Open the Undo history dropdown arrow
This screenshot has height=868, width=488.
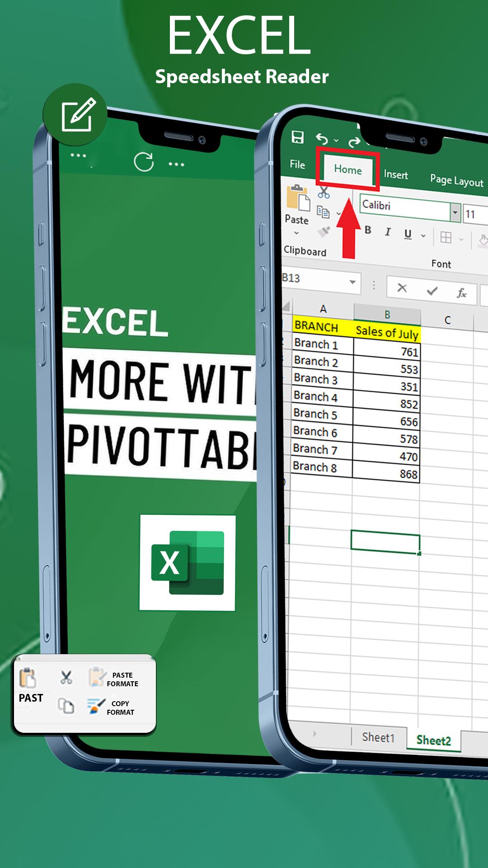(x=336, y=141)
